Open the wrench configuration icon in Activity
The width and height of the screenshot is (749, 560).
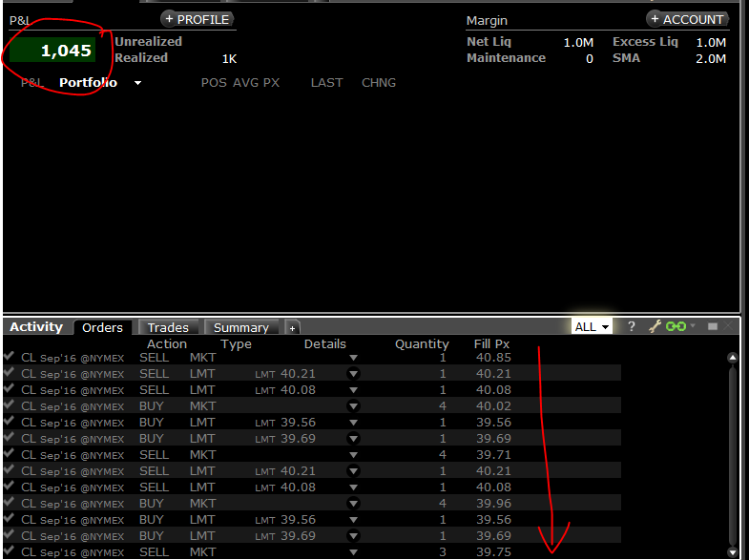point(655,326)
